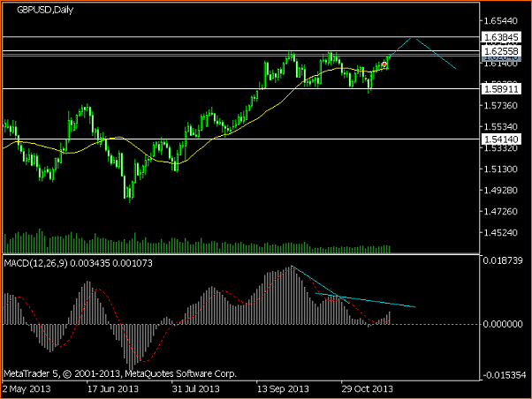This screenshot has width=532, height=399.
Task: Click the 31 Jul 2013 date label
Action: 196,388
